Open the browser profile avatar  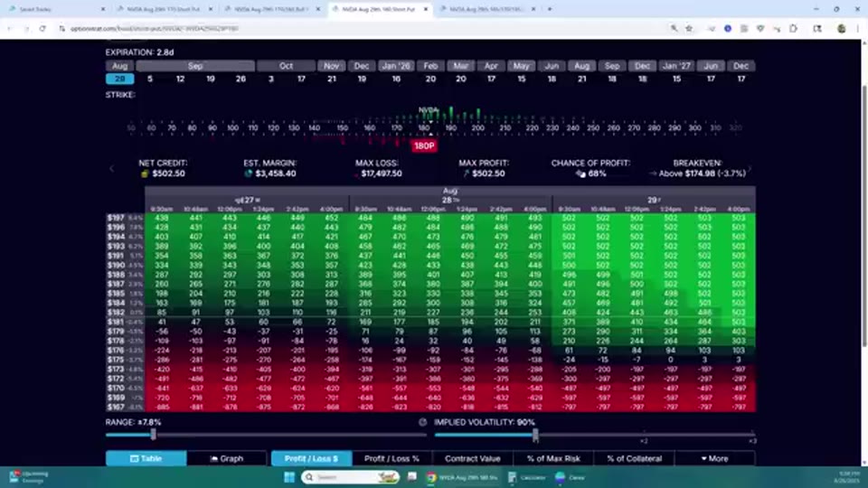click(x=842, y=29)
